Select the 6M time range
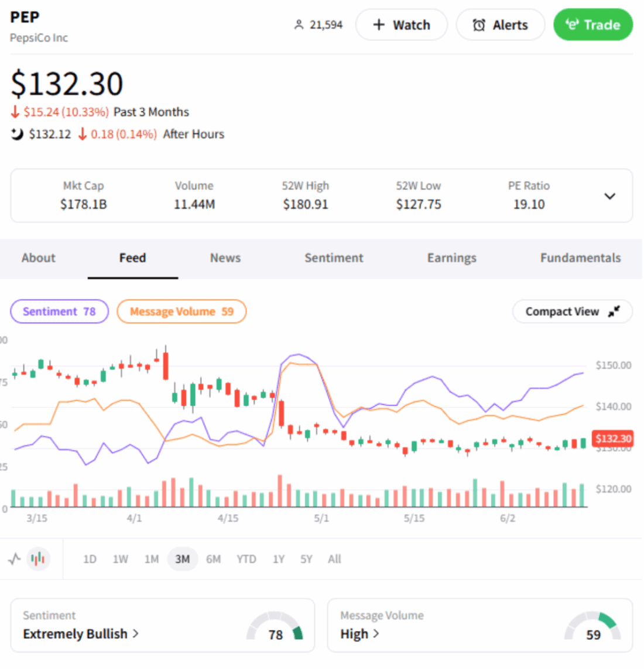Screen dimensions: 644x669 point(213,559)
